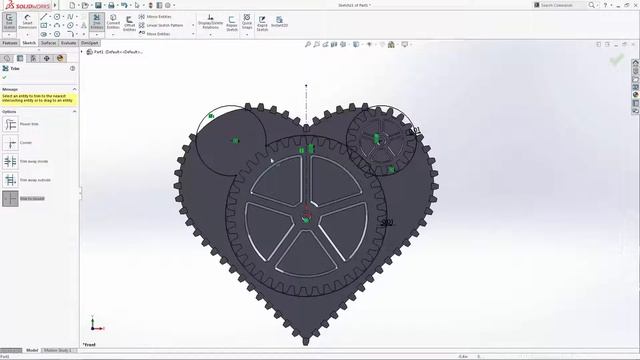The width and height of the screenshot is (640, 360).
Task: Click the Rebuild traffic-light icon
Action: (x=150, y=5)
